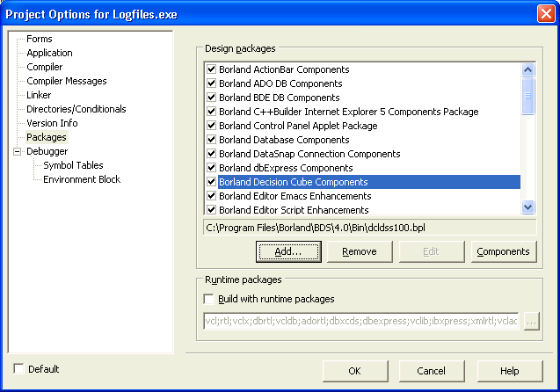
Task: Close the Project Options window
Action: pyautogui.click(x=546, y=14)
